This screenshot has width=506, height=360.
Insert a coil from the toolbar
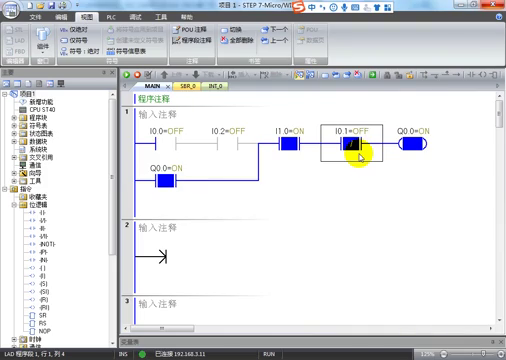click(x=483, y=75)
